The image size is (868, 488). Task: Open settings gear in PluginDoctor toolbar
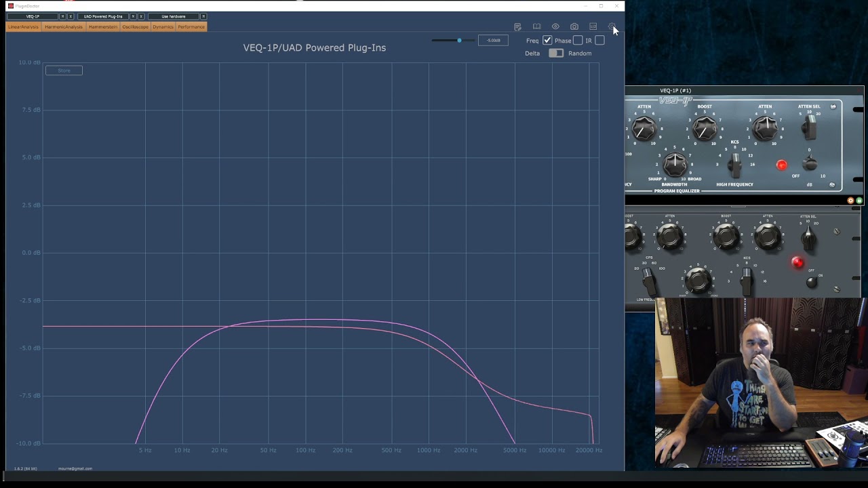(x=612, y=26)
